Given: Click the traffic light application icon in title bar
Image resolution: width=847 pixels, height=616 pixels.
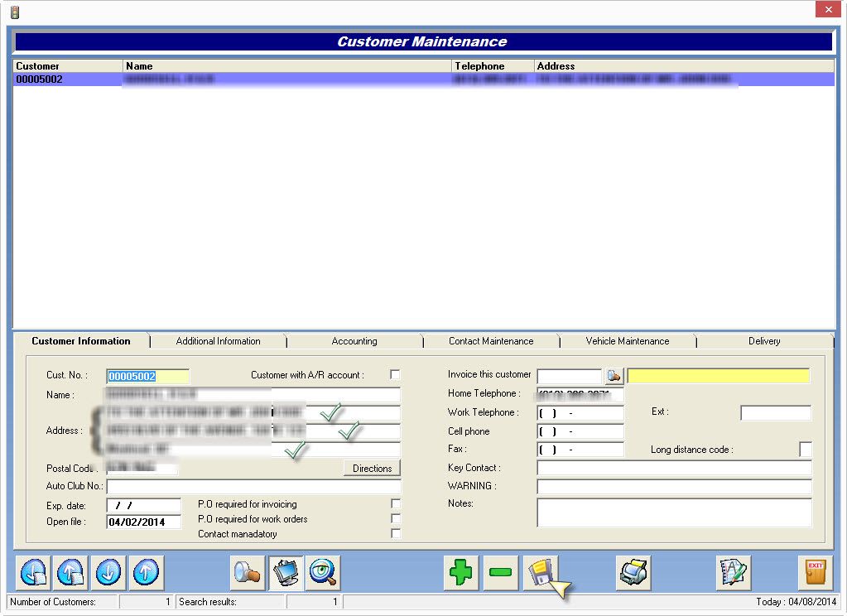Looking at the screenshot, I should pyautogui.click(x=15, y=12).
